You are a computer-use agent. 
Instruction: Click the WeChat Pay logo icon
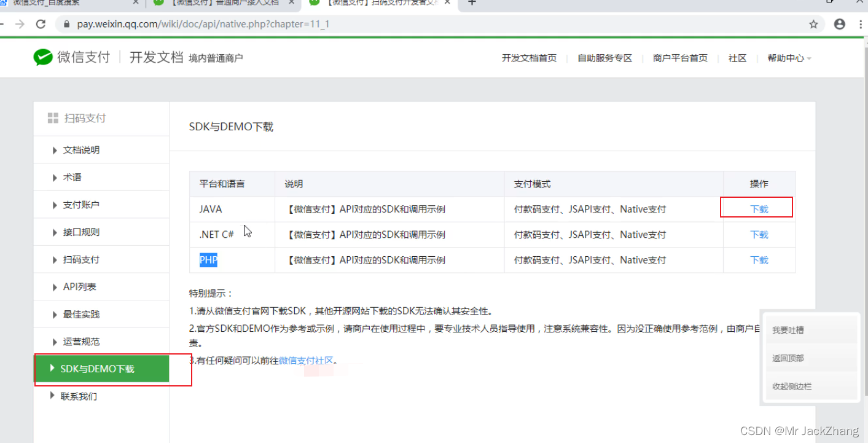[43, 58]
